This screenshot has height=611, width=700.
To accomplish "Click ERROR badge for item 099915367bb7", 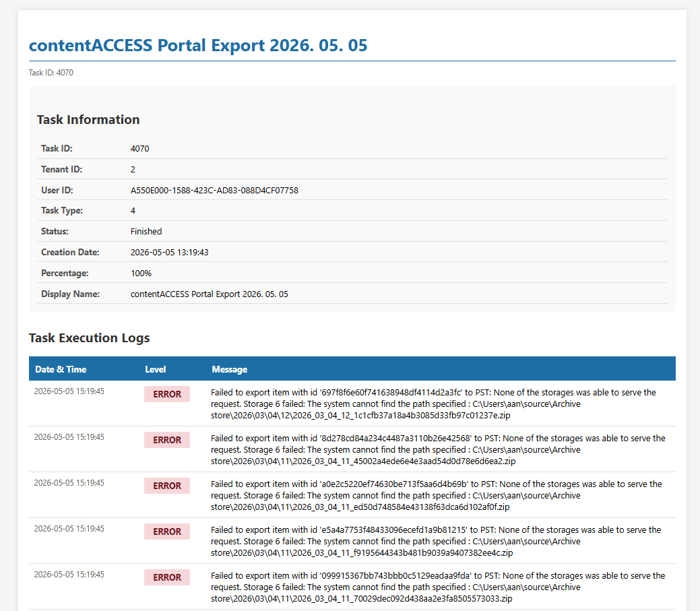I will pyautogui.click(x=167, y=577).
